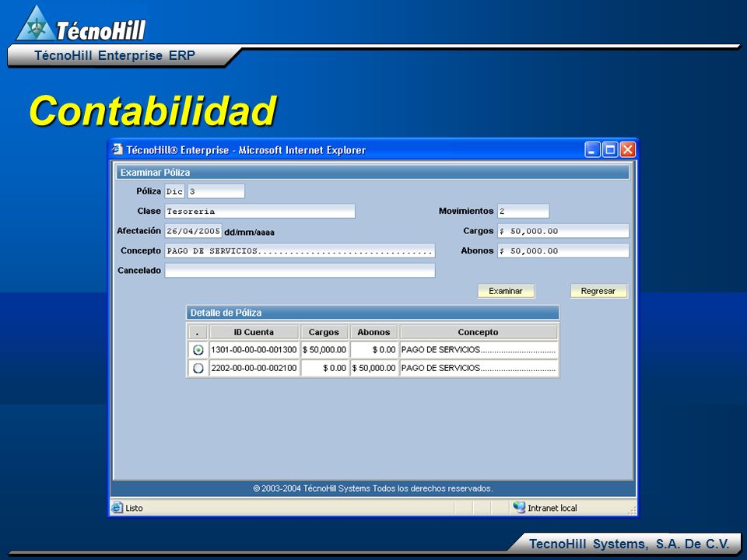Click the window resize grip in status bar

coord(632,510)
